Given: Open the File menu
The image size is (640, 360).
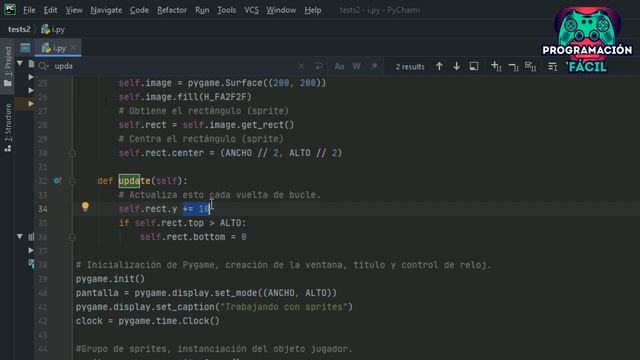Looking at the screenshot, I should (29, 10).
